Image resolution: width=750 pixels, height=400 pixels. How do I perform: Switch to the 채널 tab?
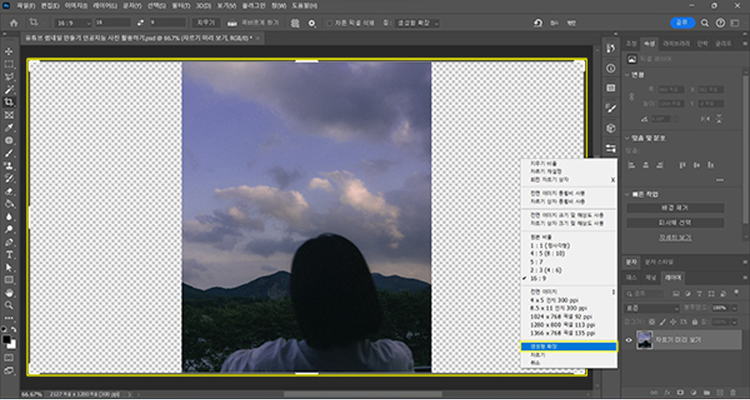click(x=651, y=278)
